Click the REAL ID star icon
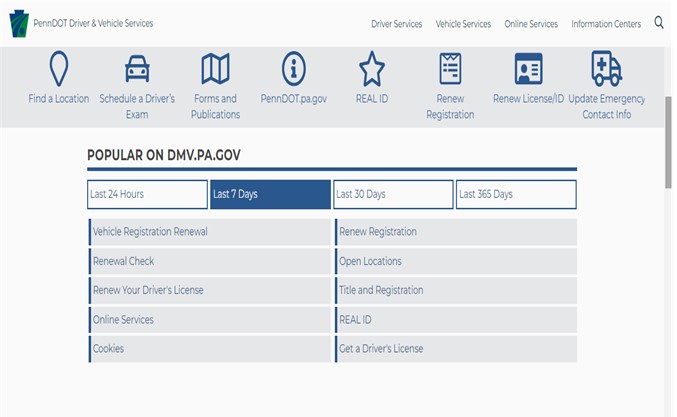Screen dimensions: 677x417 pos(372,69)
